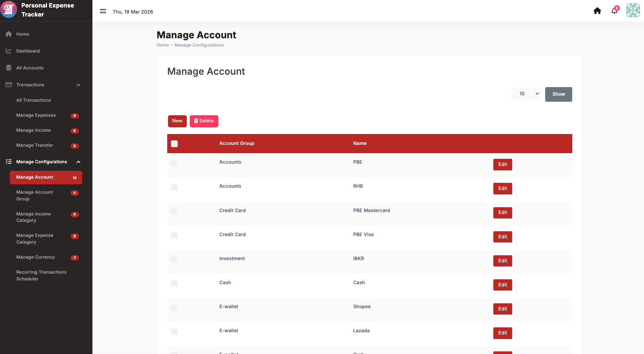The height and width of the screenshot is (354, 644).
Task: Edit the RHB account
Action: tap(503, 188)
